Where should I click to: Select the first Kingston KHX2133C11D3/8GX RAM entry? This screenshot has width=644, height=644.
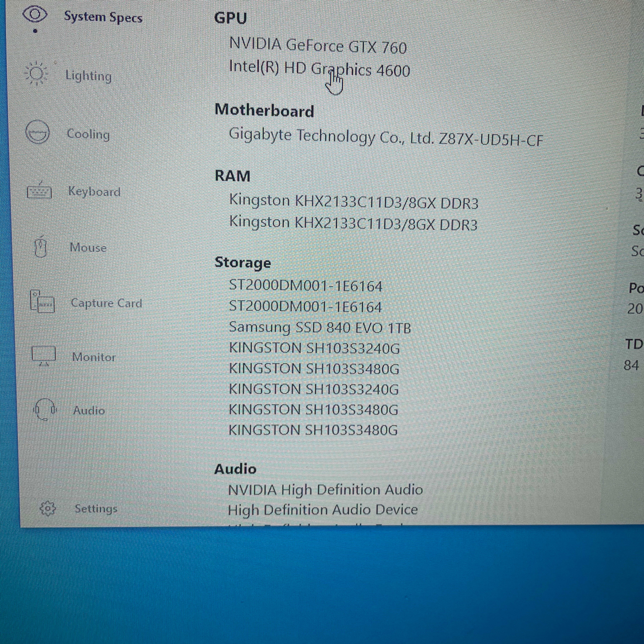pos(354,201)
